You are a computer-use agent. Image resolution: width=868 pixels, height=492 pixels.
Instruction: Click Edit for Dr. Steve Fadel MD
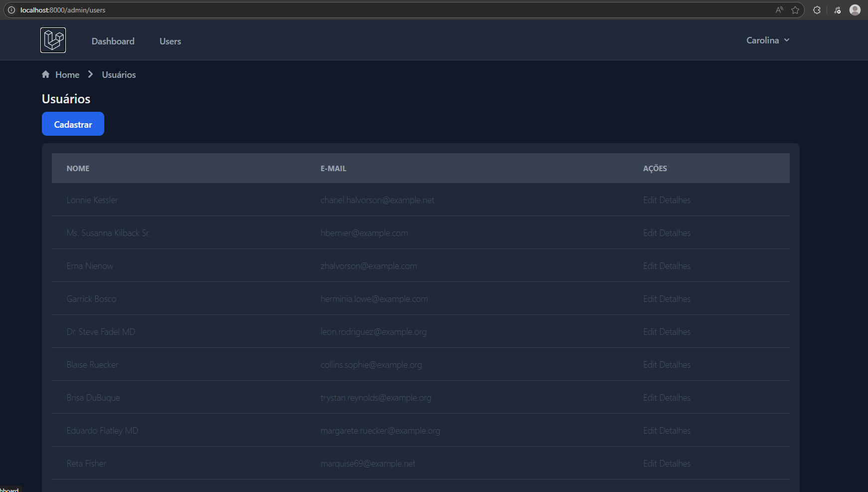[x=650, y=331]
